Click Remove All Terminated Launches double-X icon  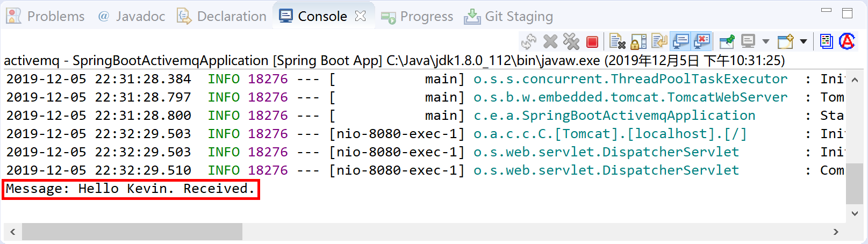[571, 41]
